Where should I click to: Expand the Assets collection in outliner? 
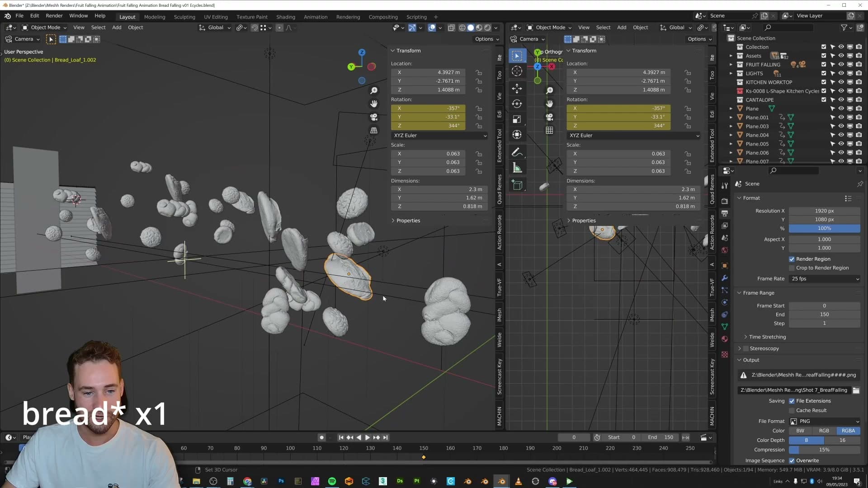click(731, 56)
